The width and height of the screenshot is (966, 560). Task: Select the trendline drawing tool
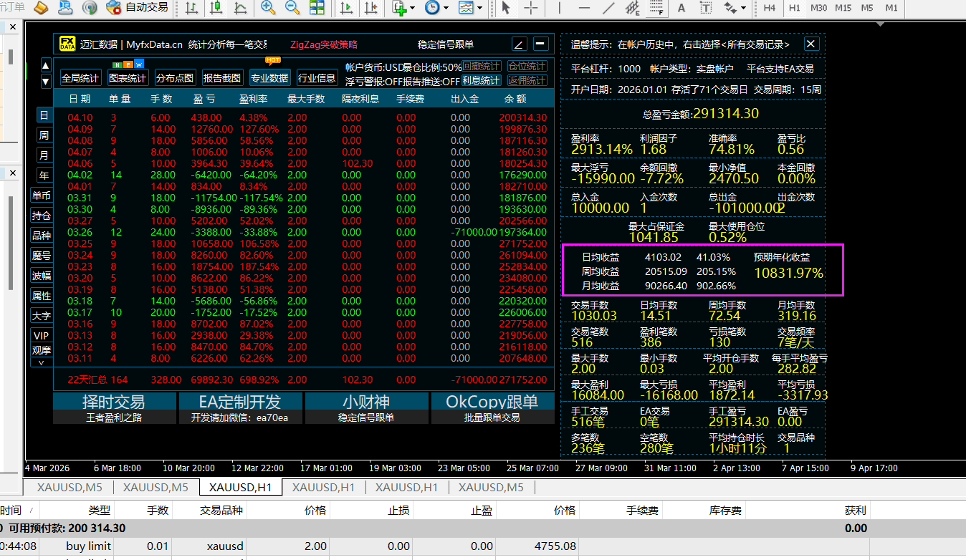pyautogui.click(x=608, y=8)
